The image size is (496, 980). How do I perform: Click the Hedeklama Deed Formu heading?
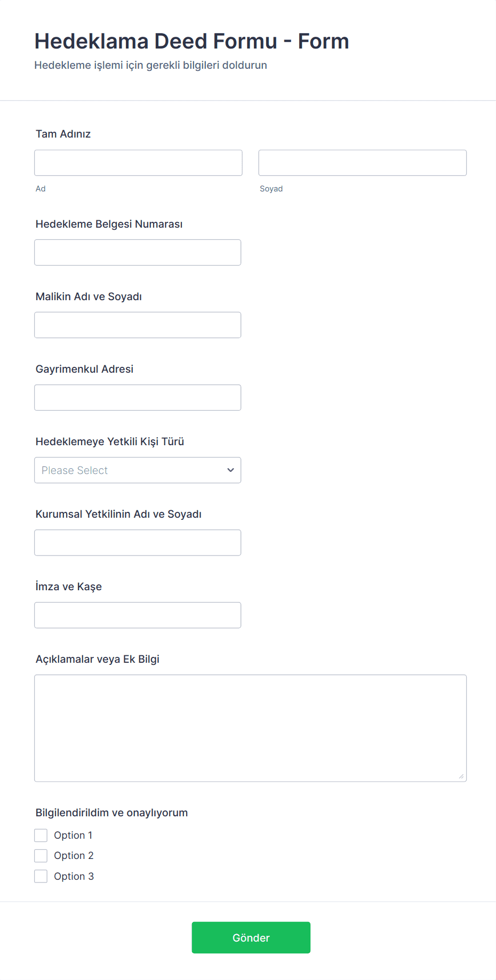[191, 41]
